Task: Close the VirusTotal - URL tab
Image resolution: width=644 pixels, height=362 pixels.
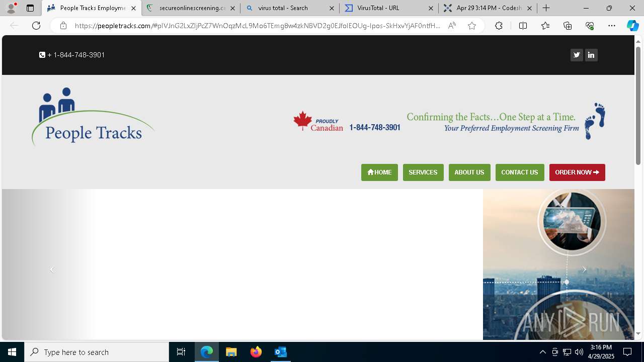Action: [431, 8]
